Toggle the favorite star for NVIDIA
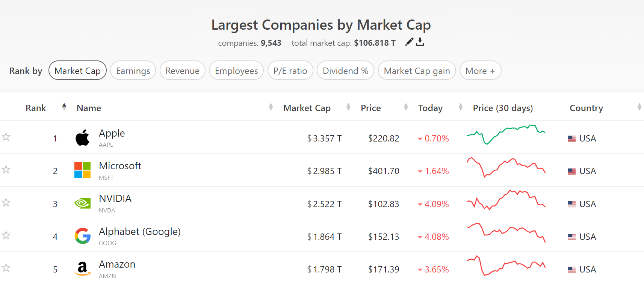644x283 pixels. coord(6,203)
